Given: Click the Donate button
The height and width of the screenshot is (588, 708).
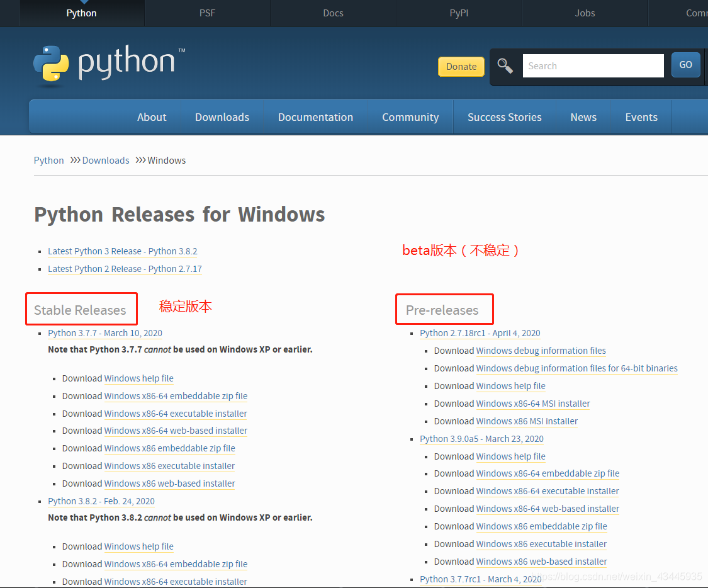Looking at the screenshot, I should coord(461,66).
